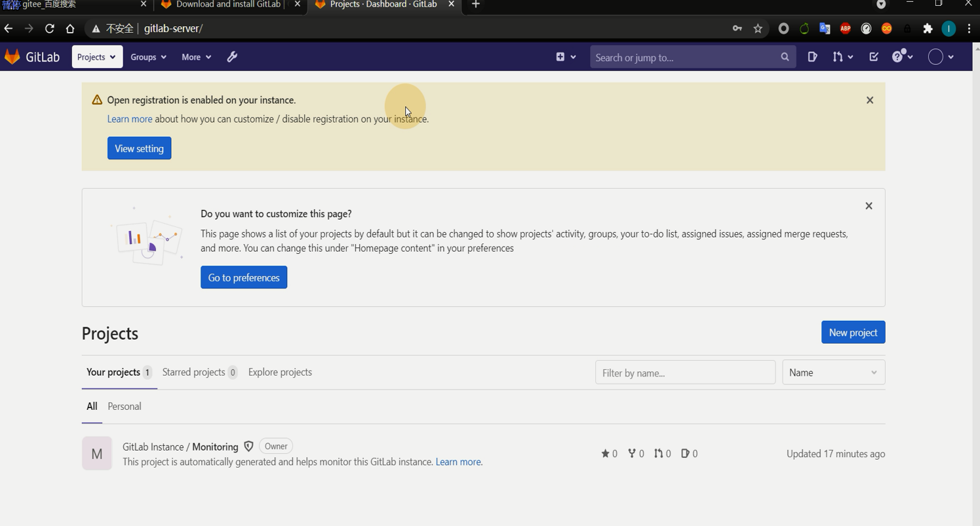Viewport: 980px width, 526px height.
Task: Open the To-Do list checkmark icon
Action: pyautogui.click(x=874, y=57)
